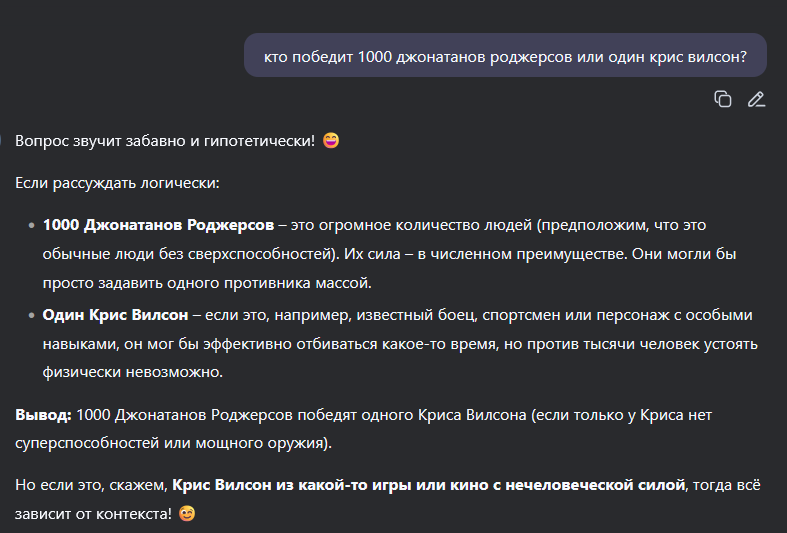Copy the user message with copy icon

pyautogui.click(x=722, y=99)
